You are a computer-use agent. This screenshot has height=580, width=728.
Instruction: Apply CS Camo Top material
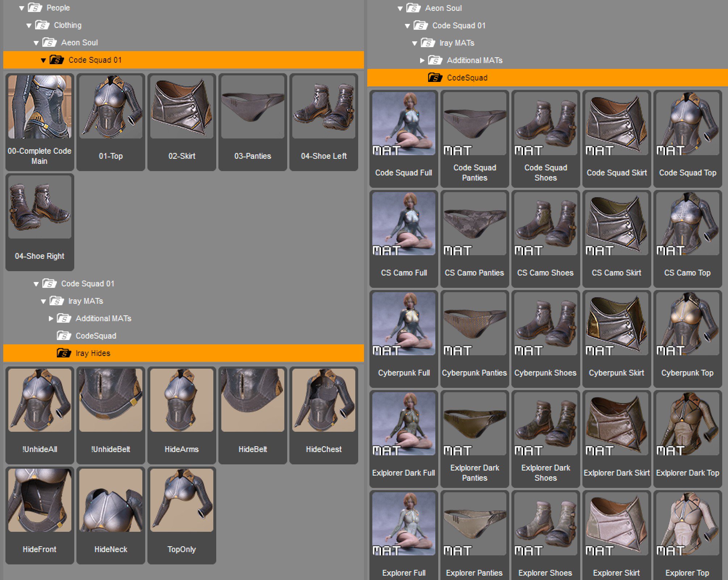click(688, 239)
